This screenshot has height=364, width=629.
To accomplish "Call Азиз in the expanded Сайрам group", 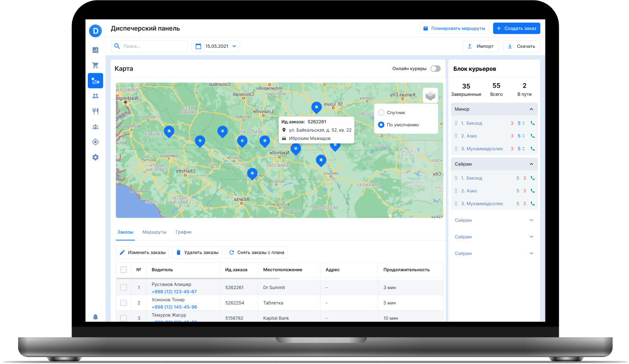I will [532, 191].
